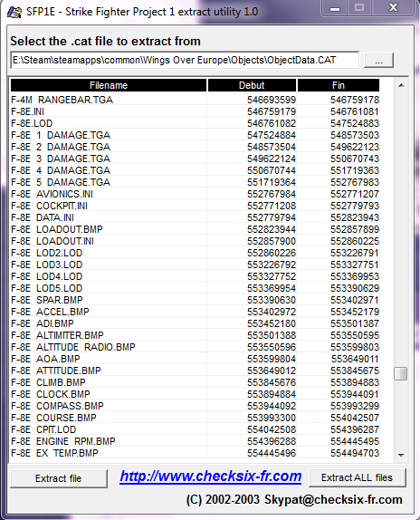Select F-8E AVIONICS.INI file

click(x=195, y=194)
